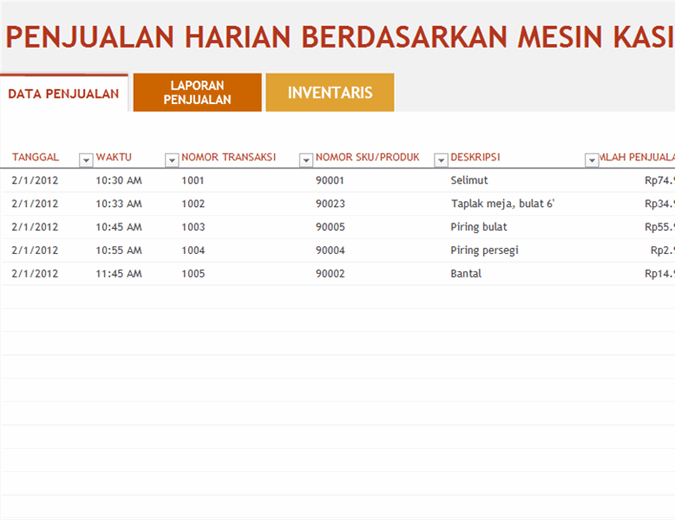Select the date cell in row 1005
The width and height of the screenshot is (675, 520).
click(x=35, y=273)
